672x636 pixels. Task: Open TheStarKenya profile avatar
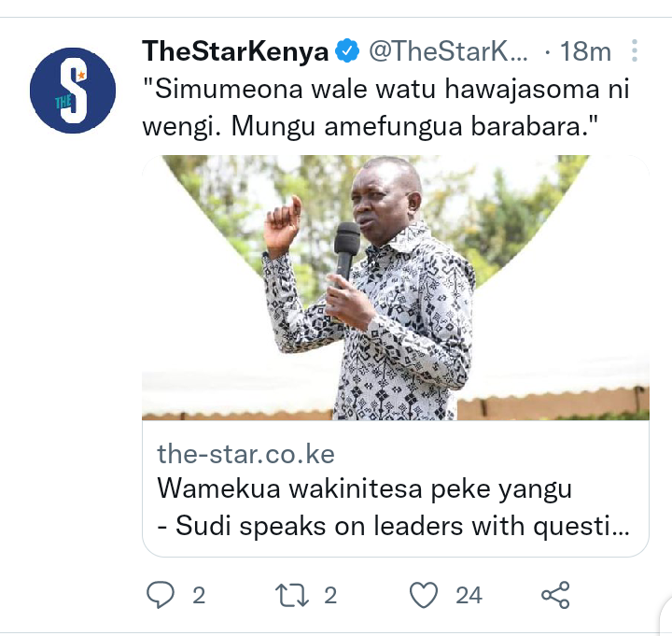pyautogui.click(x=73, y=91)
